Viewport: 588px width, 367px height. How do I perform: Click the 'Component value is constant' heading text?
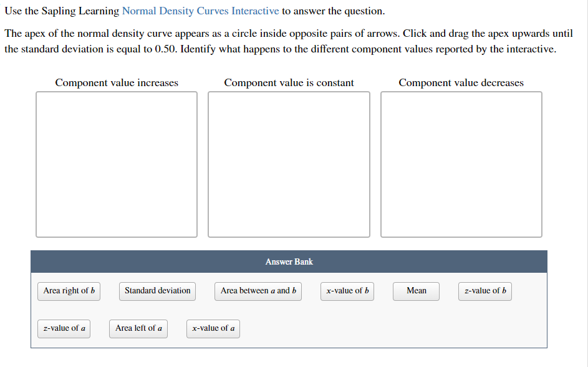pos(289,82)
